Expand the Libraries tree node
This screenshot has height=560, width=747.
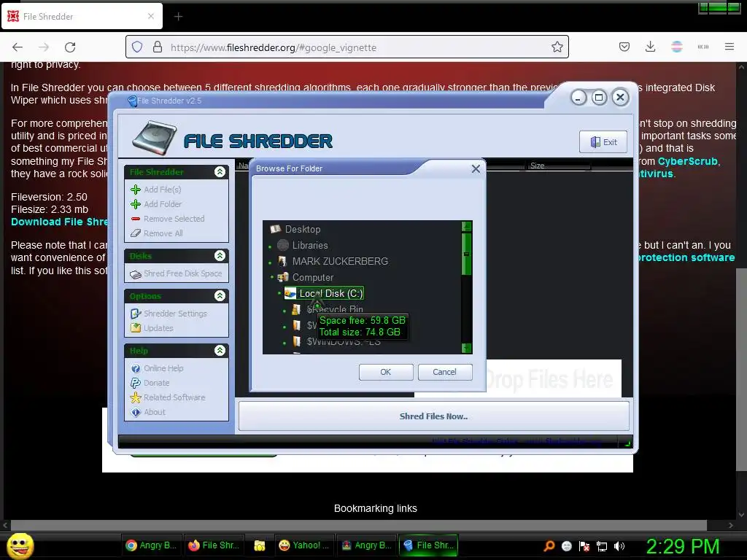pos(270,246)
